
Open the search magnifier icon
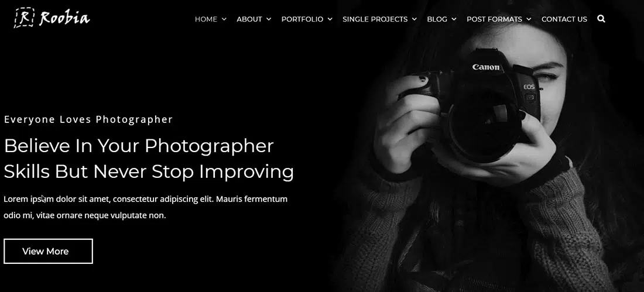coord(601,19)
